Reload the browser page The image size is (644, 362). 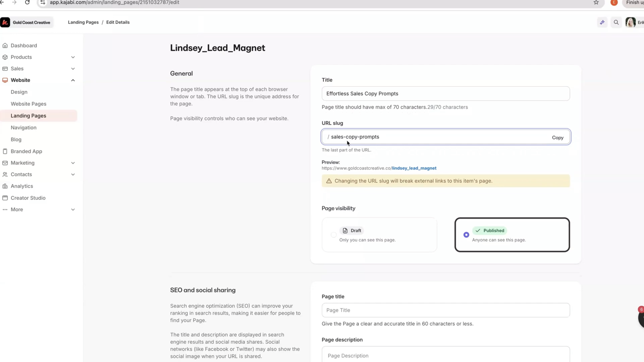tap(27, 3)
